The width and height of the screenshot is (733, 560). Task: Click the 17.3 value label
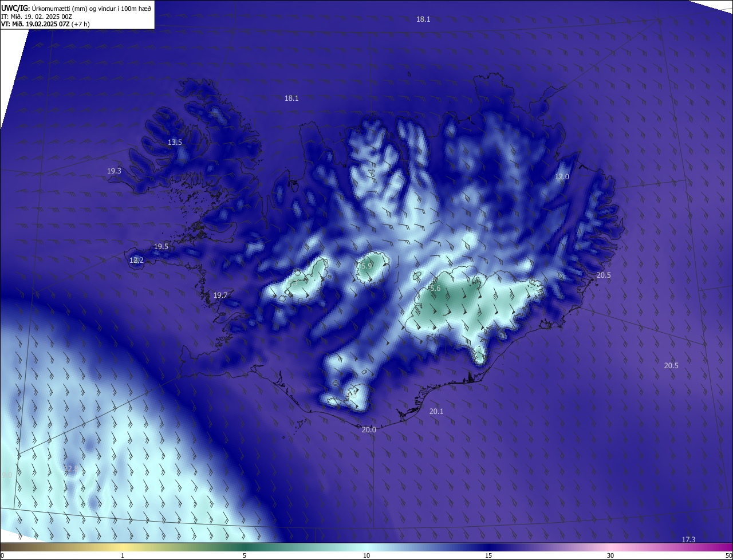[688, 539]
